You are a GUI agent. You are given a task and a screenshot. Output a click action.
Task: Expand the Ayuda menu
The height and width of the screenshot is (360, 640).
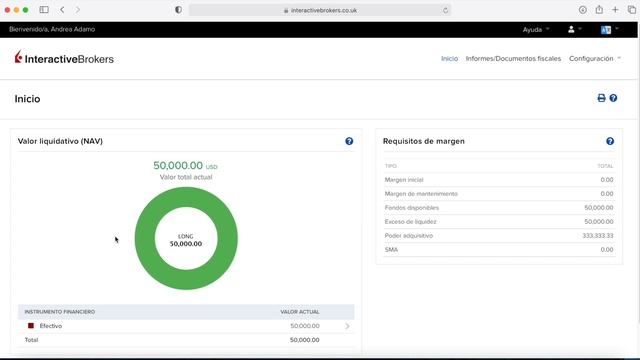point(536,29)
